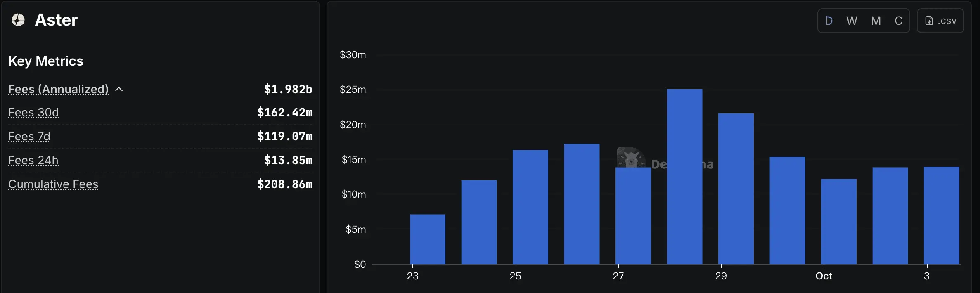This screenshot has height=293, width=980.
Task: Click the $10m y-axis label
Action: [x=353, y=194]
